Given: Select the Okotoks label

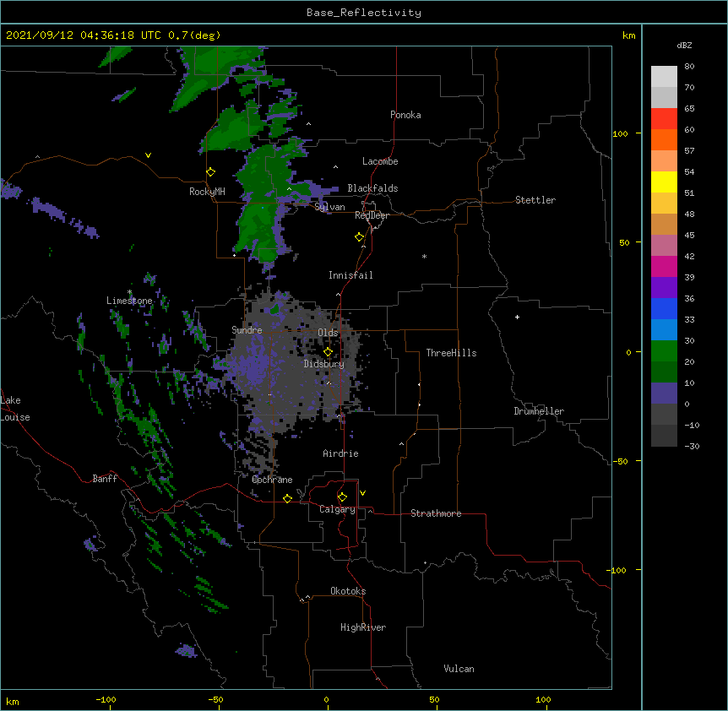Looking at the screenshot, I should pyautogui.click(x=348, y=591).
